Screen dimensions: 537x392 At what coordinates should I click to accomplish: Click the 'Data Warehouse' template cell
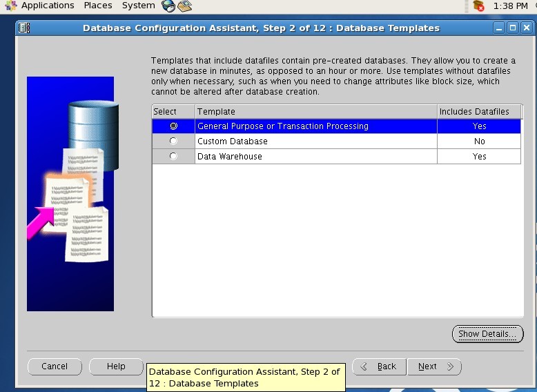click(316, 156)
